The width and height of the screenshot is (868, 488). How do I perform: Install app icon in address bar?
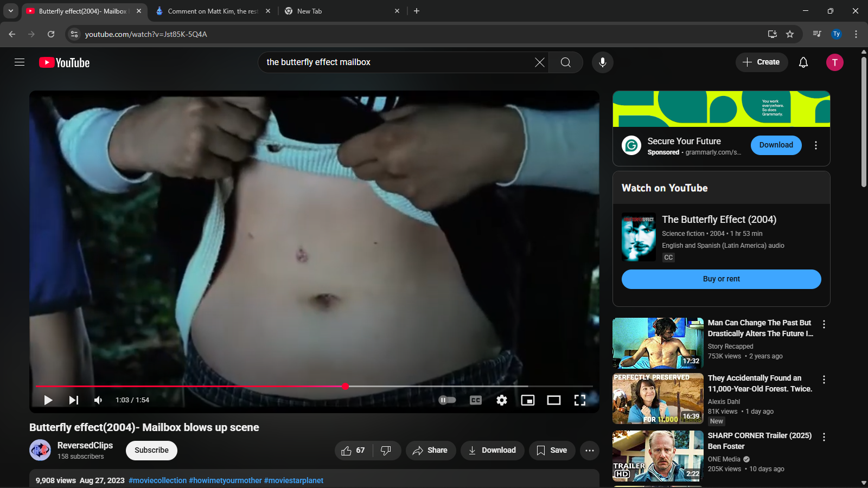(x=773, y=34)
